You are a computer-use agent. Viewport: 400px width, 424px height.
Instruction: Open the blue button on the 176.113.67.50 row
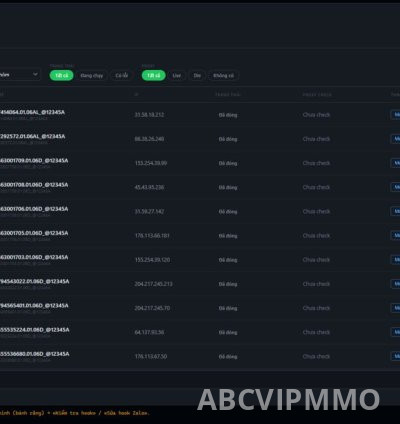click(x=395, y=356)
